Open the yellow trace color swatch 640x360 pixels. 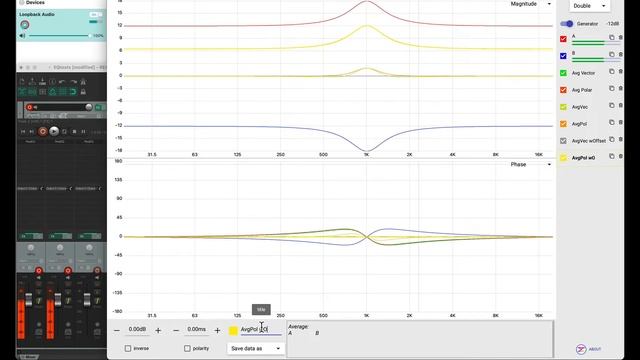point(233,331)
